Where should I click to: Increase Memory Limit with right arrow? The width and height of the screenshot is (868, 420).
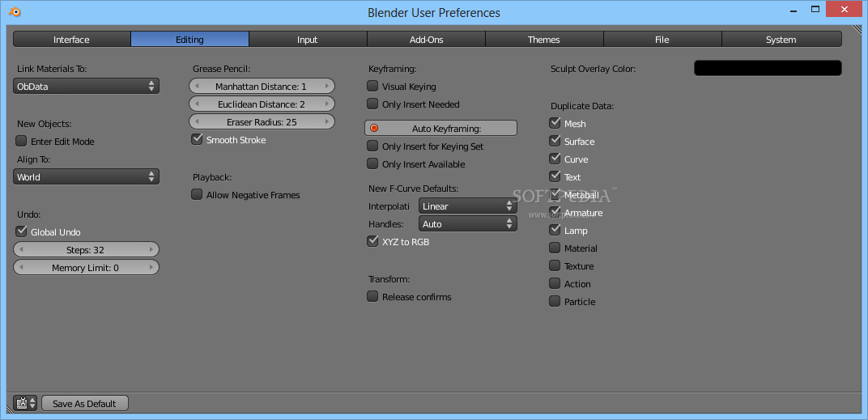point(151,268)
